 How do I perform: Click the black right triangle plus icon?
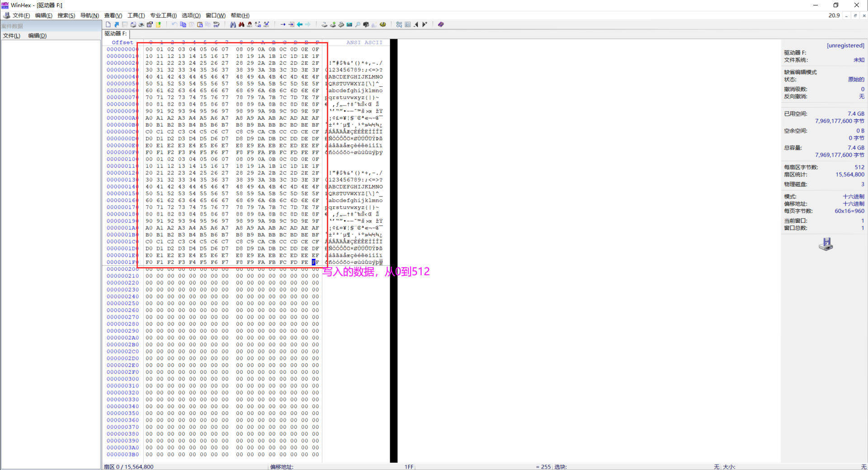[x=425, y=24]
